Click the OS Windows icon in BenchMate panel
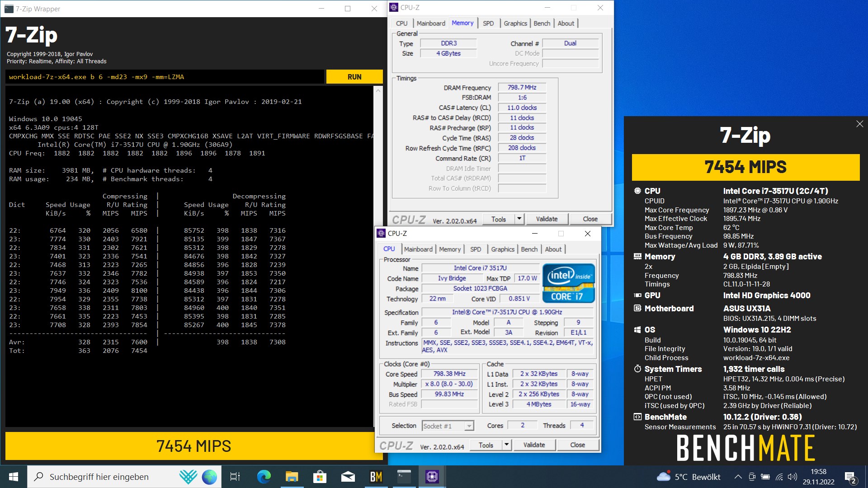868x488 pixels. coord(637,329)
